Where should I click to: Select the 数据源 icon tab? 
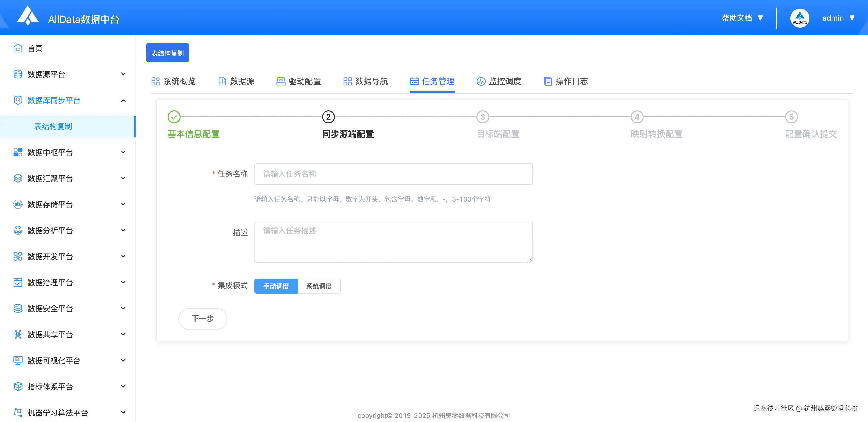tap(222, 81)
